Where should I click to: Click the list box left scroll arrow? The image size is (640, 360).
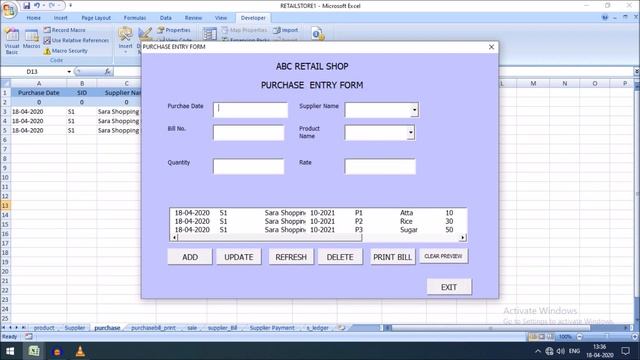(174, 237)
